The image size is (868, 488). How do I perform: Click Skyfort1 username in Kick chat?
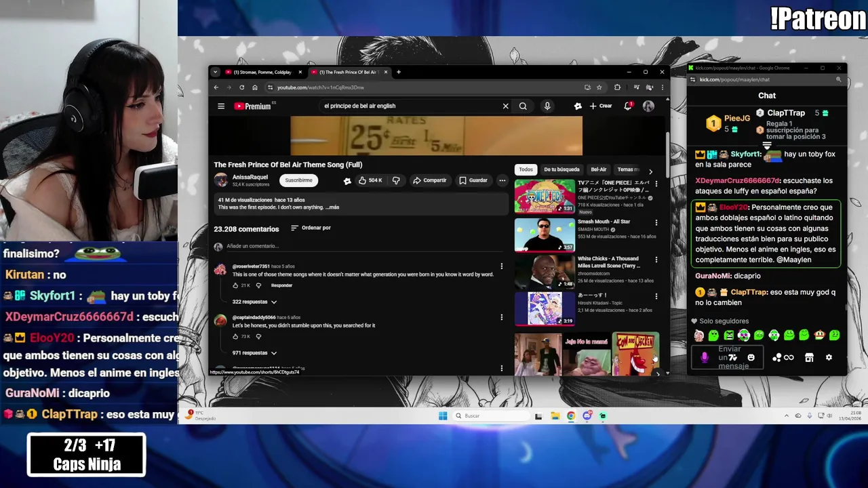[x=746, y=155]
